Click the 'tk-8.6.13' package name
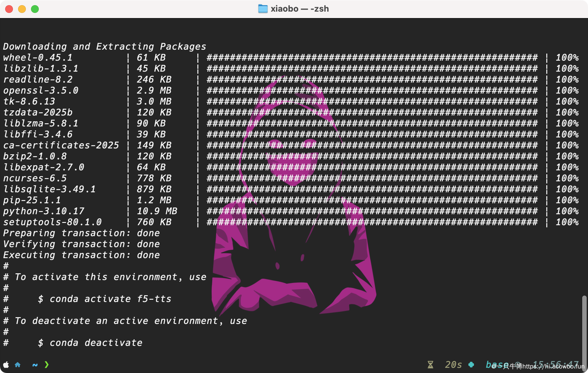Image resolution: width=588 pixels, height=373 pixels. 29,101
